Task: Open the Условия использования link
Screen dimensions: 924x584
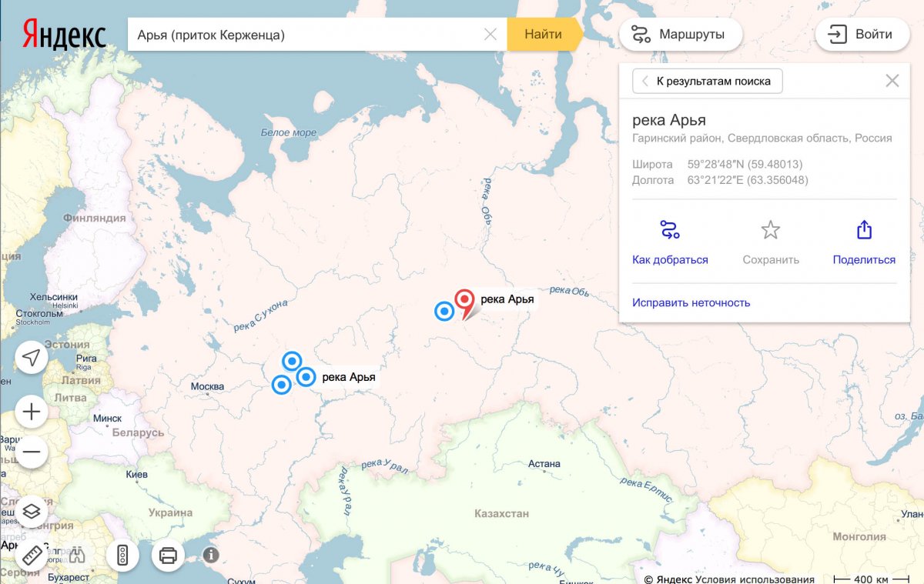Action: tap(755, 579)
